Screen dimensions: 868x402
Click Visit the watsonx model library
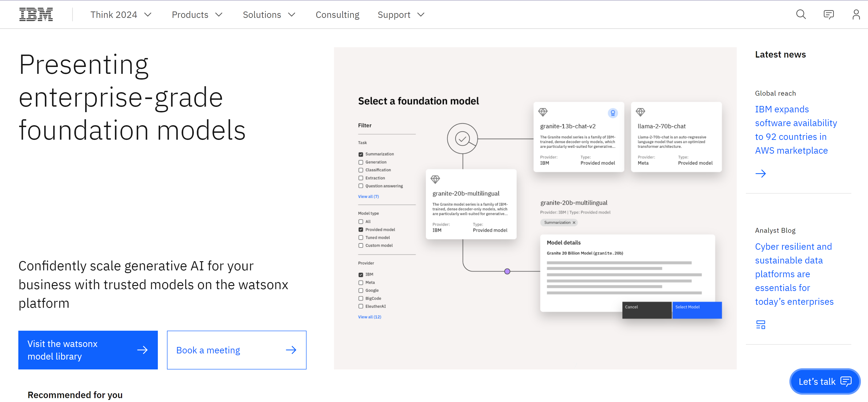pyautogui.click(x=88, y=350)
